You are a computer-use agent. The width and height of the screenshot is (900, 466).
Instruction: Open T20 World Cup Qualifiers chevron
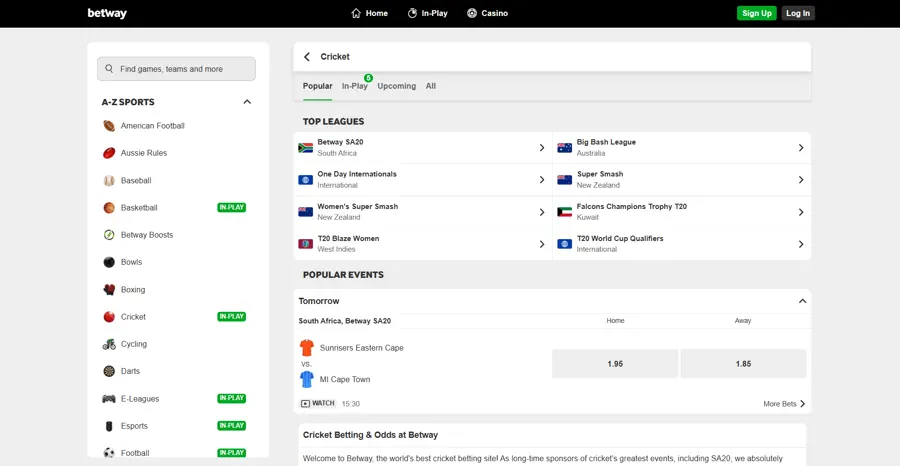801,244
